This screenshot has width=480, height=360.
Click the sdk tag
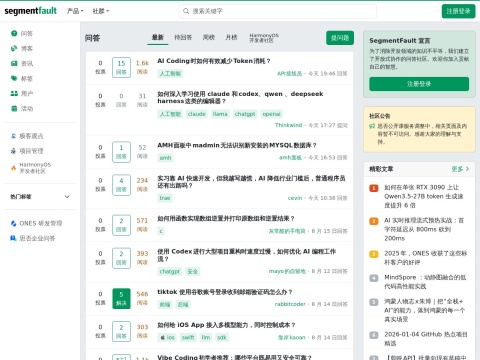tap(222, 337)
